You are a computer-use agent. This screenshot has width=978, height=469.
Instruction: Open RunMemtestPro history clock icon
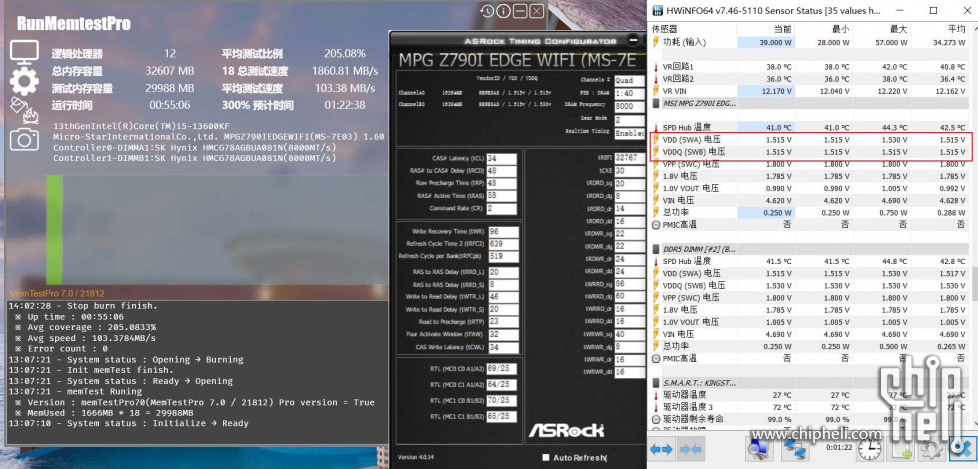[487, 11]
